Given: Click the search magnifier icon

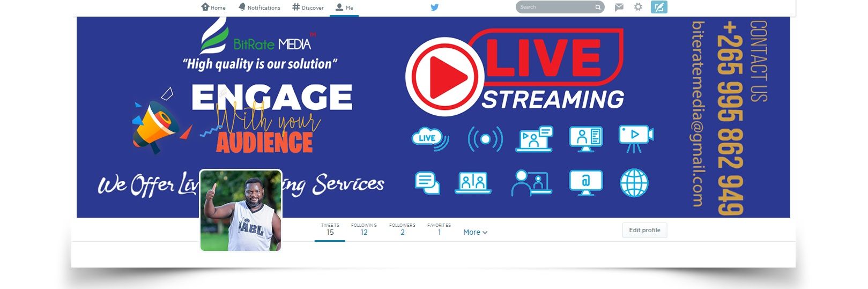Looking at the screenshot, I should click(598, 8).
